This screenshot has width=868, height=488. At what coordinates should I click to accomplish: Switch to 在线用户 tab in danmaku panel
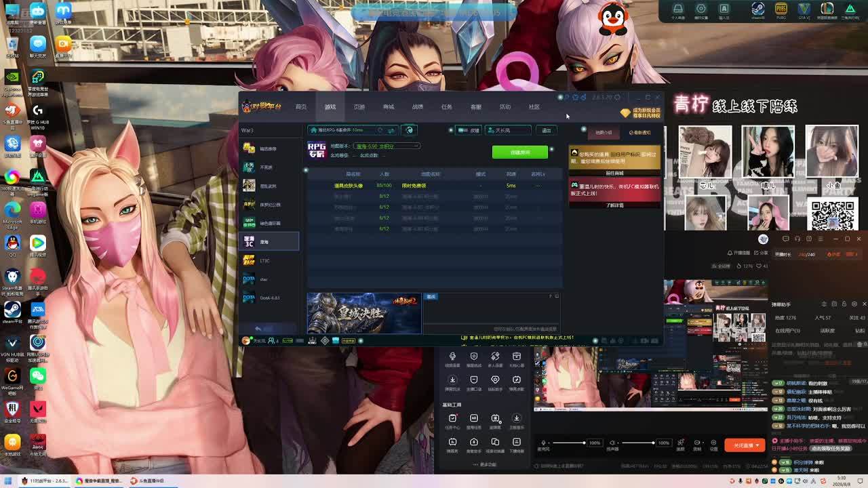pyautogui.click(x=787, y=331)
